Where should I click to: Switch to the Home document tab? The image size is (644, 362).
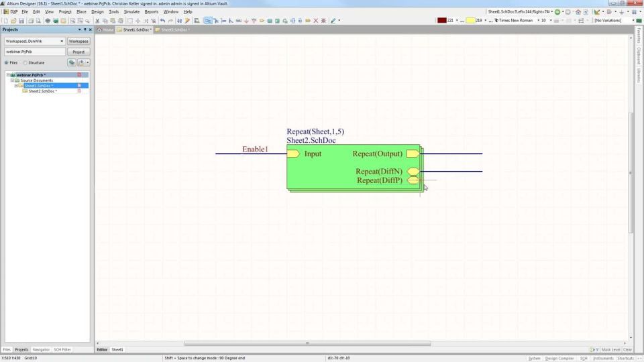tap(105, 30)
